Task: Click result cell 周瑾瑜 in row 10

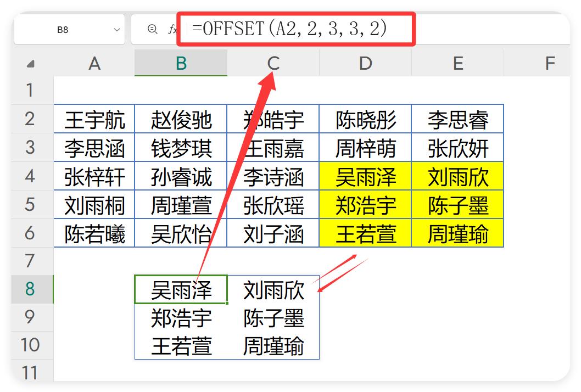Action: (x=273, y=345)
